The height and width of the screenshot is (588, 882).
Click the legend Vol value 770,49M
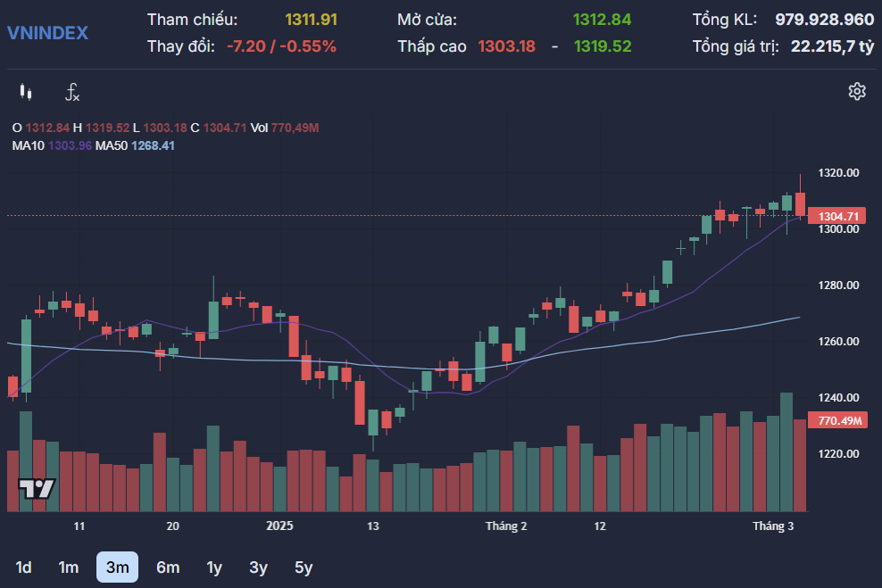(295, 128)
